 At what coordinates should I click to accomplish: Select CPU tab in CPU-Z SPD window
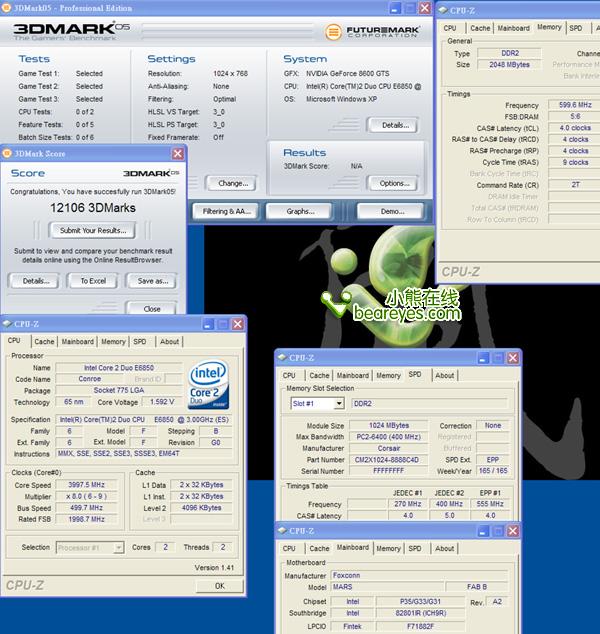289,376
